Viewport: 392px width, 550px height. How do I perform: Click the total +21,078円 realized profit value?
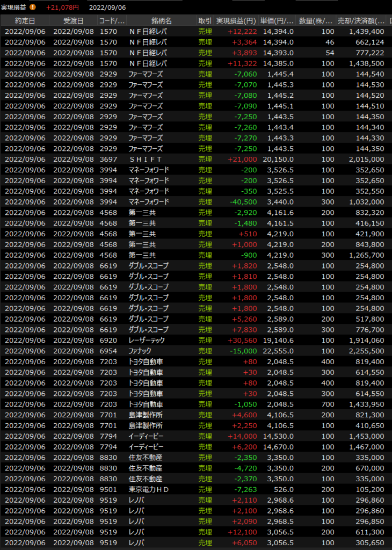point(62,8)
